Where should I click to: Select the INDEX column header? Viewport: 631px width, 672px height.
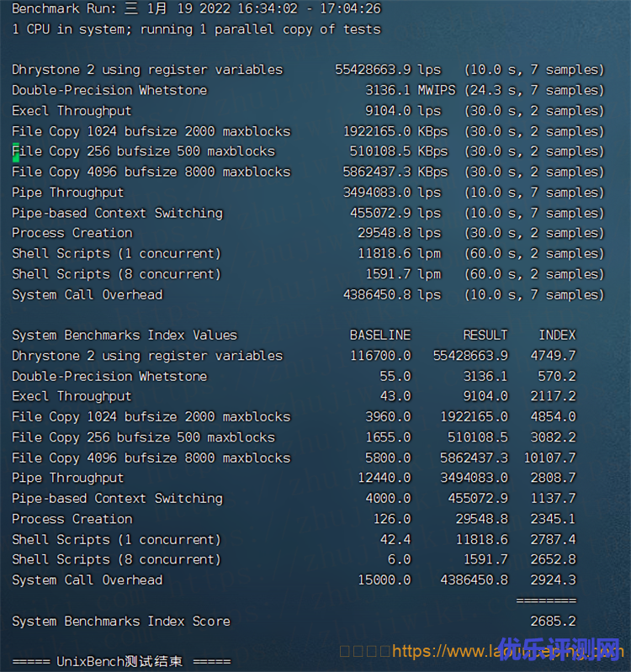tap(557, 336)
